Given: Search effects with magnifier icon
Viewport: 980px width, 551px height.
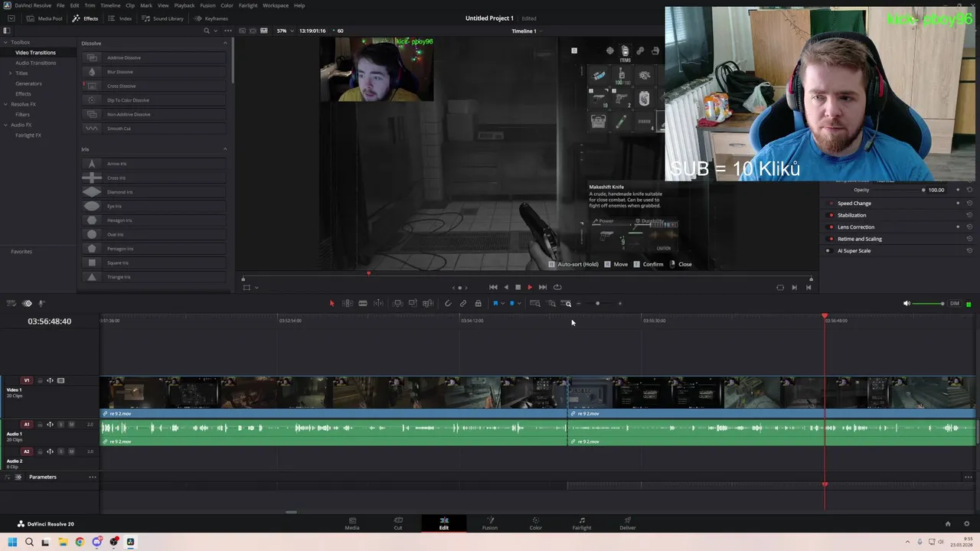Looking at the screenshot, I should tap(206, 31).
